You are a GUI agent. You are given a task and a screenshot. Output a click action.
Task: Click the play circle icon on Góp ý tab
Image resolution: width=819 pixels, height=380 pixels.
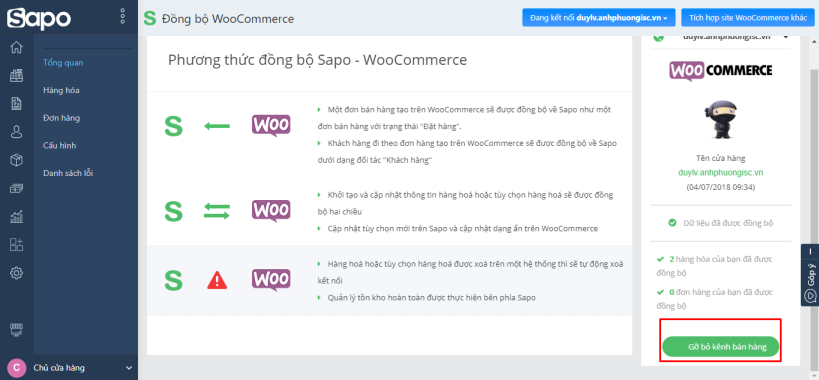[x=811, y=296]
